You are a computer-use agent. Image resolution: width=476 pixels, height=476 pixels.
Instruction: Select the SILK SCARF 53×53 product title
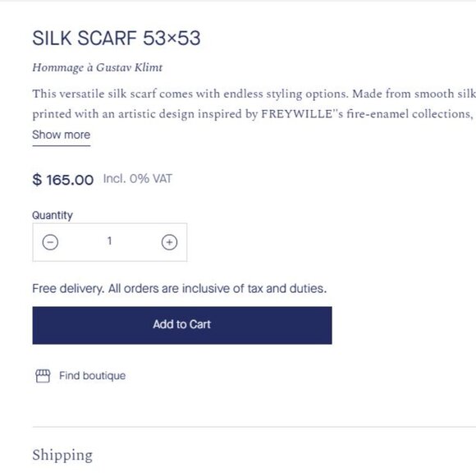117,39
